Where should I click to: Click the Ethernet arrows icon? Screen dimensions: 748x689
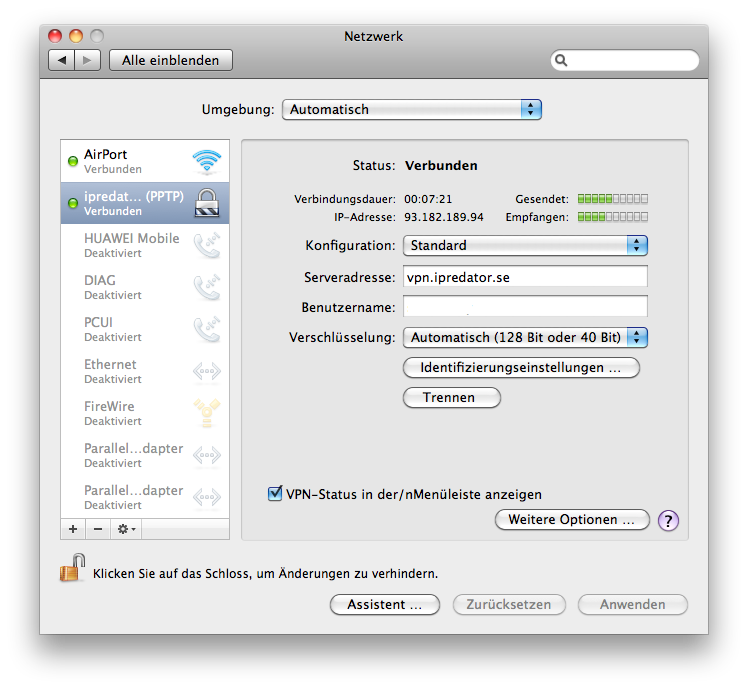(207, 371)
